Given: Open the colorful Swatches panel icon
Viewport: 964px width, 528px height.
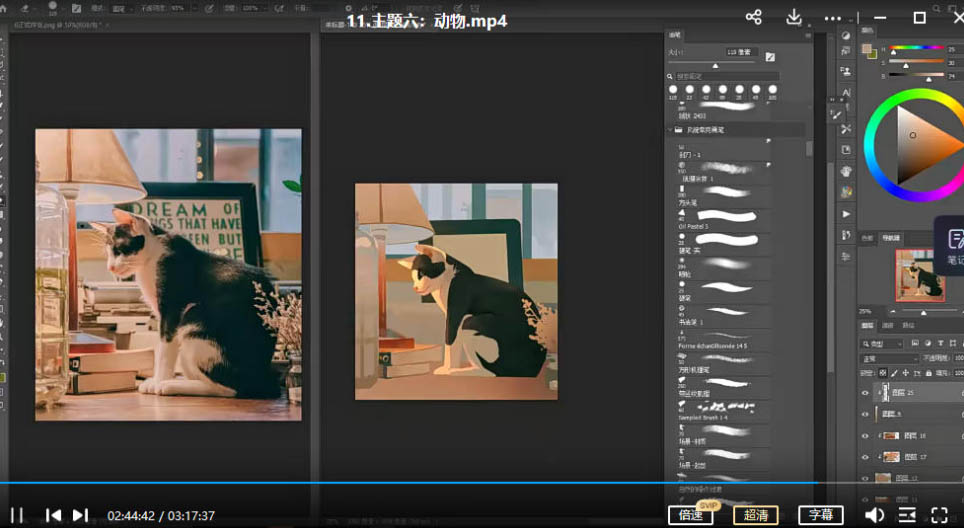Looking at the screenshot, I should (846, 192).
